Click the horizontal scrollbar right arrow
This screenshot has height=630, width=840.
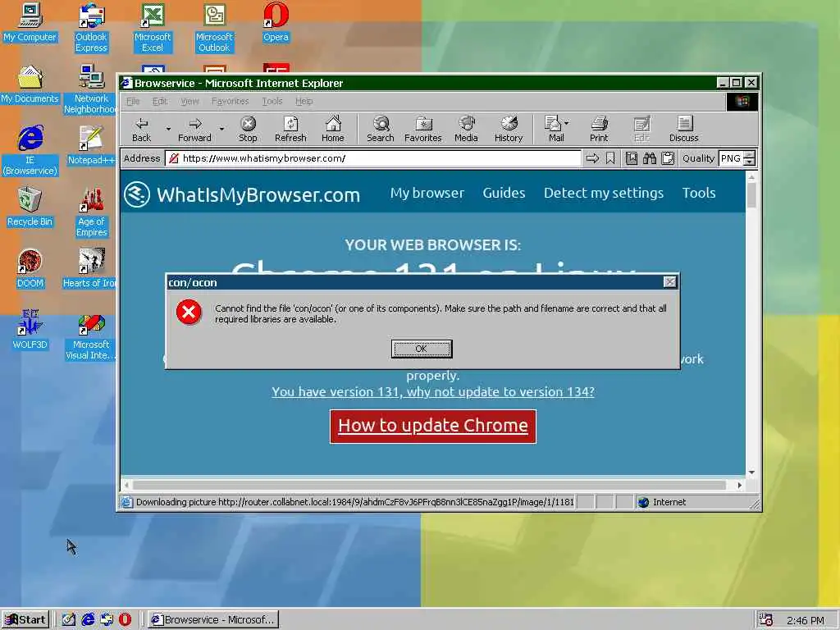click(740, 486)
